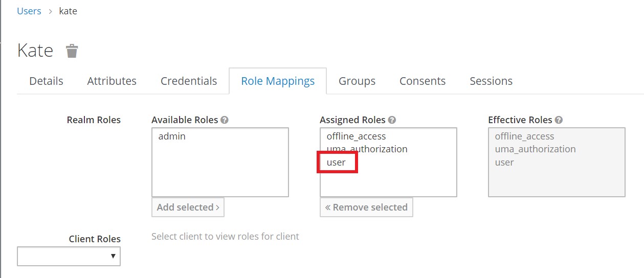This screenshot has height=278, width=644.
Task: Open the Groups tab
Action: [357, 81]
